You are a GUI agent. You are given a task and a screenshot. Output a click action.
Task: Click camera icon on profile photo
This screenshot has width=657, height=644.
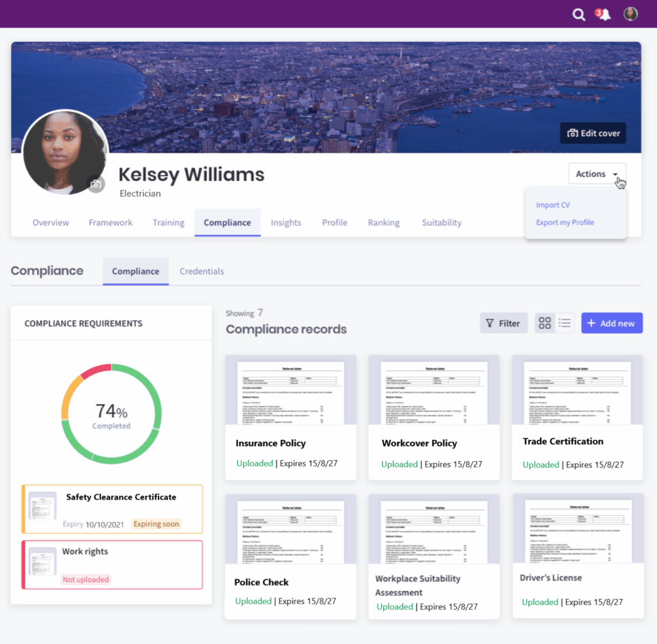(96, 185)
